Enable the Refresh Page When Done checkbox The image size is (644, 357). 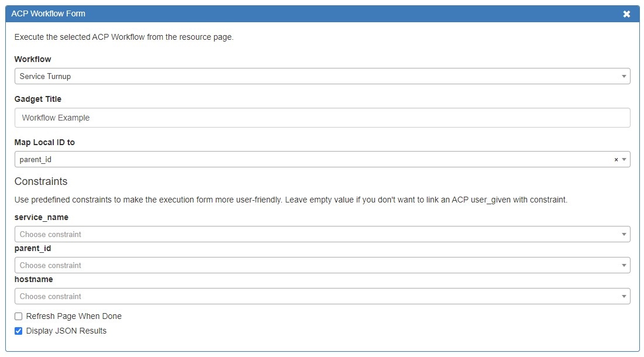coord(19,316)
